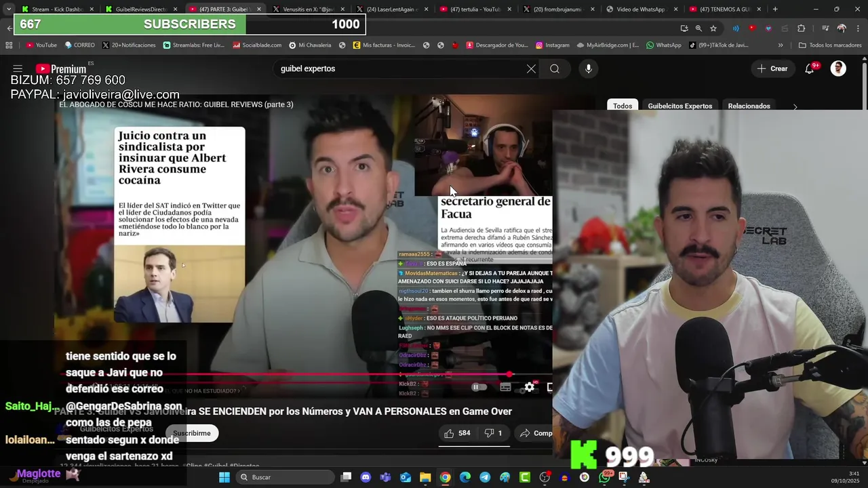Open WhatsApp taskbar icon with 99+ badge
Image resolution: width=868 pixels, height=488 pixels.
[x=604, y=477]
